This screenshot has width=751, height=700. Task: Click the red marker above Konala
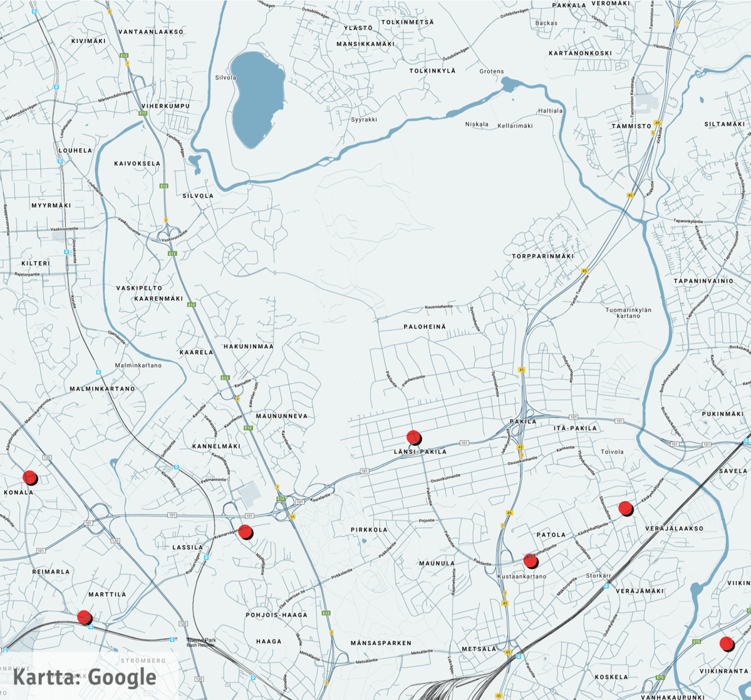pyautogui.click(x=29, y=477)
